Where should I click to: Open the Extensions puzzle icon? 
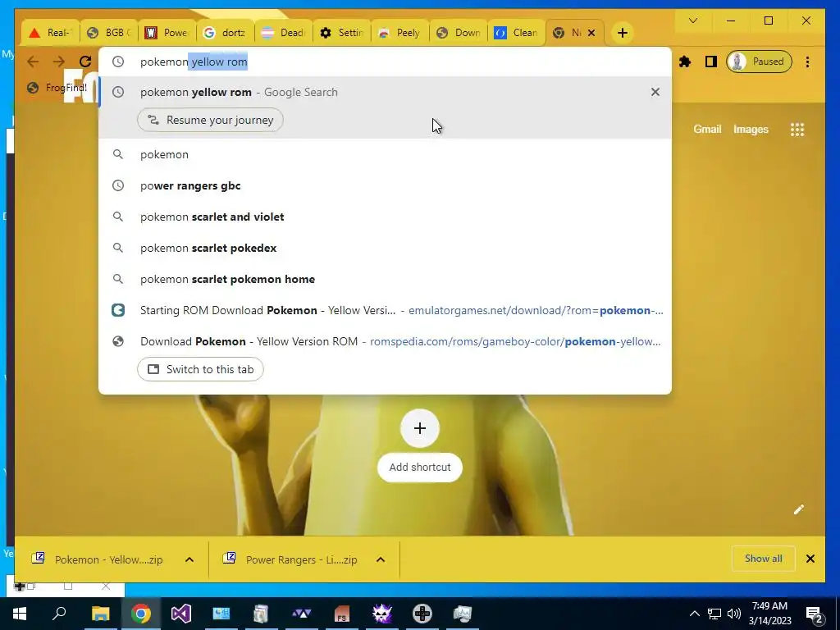click(x=685, y=62)
